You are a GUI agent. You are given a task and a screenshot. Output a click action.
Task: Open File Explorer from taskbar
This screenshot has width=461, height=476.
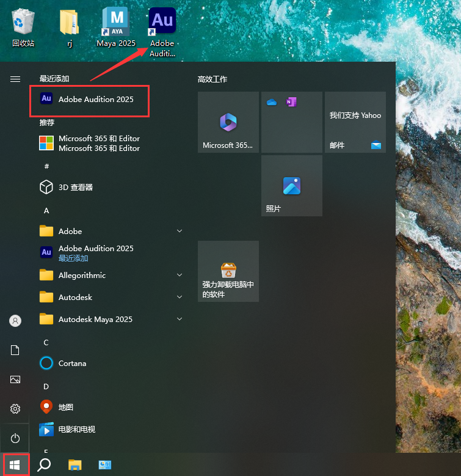(75, 465)
